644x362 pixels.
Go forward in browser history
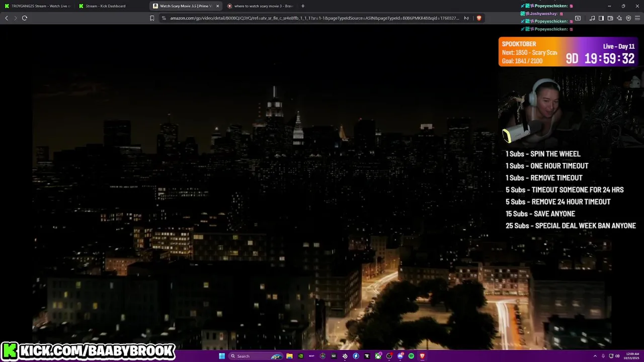pyautogui.click(x=15, y=18)
